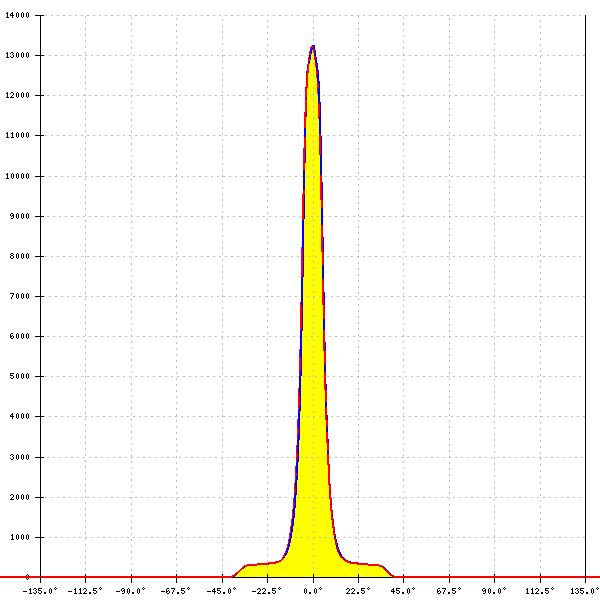Viewport: 600px width, 600px height.
Task: Click the -112.5° x-axis label
Action: click(x=85, y=591)
